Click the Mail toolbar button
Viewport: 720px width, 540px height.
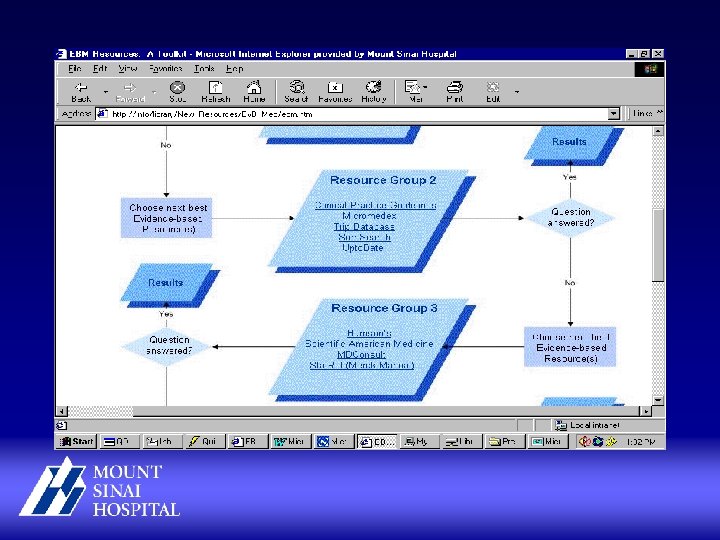(x=413, y=92)
